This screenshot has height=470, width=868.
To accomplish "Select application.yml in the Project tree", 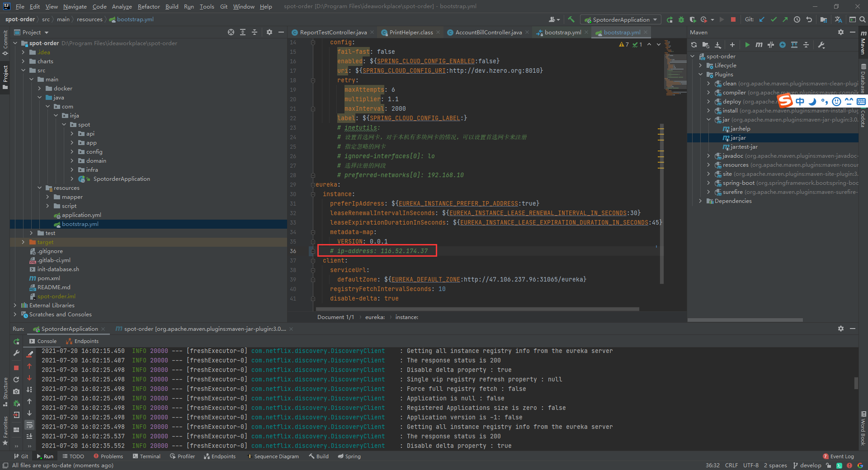I will 81,215.
